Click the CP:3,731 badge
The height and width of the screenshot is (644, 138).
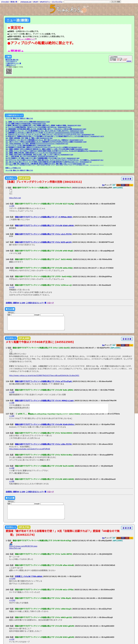click(24, 527)
